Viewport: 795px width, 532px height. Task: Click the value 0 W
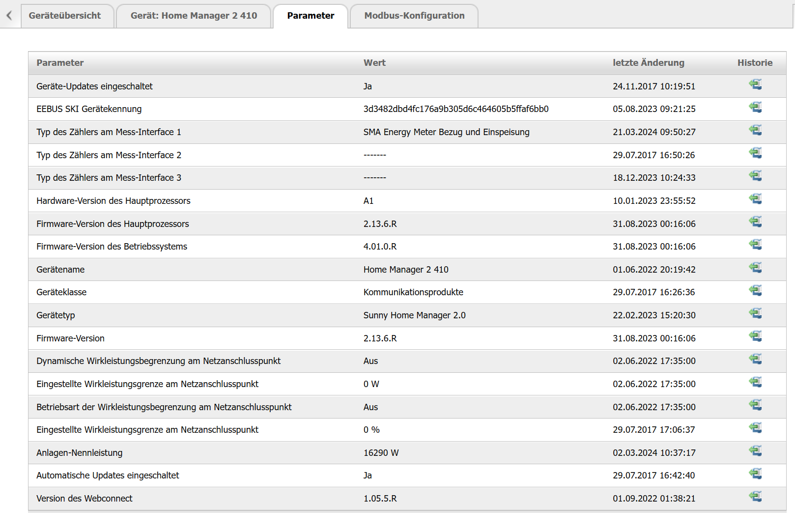371,384
